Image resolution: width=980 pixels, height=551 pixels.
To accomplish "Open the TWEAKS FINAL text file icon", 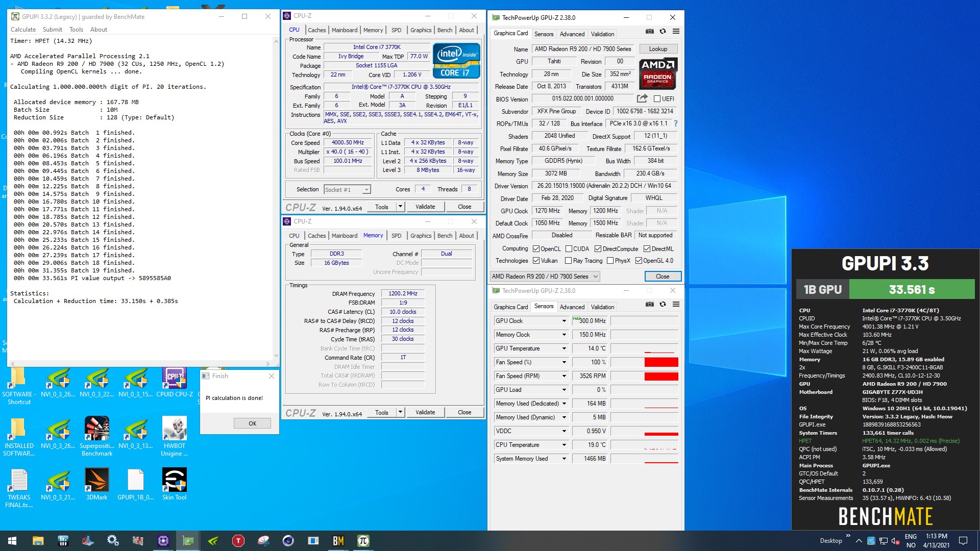I will tap(19, 488).
